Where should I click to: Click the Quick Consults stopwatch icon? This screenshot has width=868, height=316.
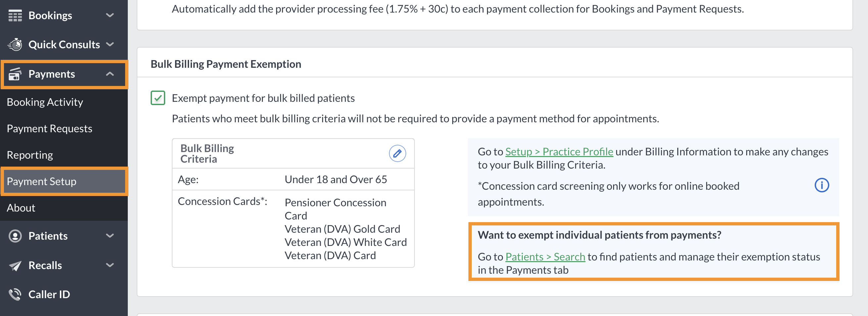(15, 44)
